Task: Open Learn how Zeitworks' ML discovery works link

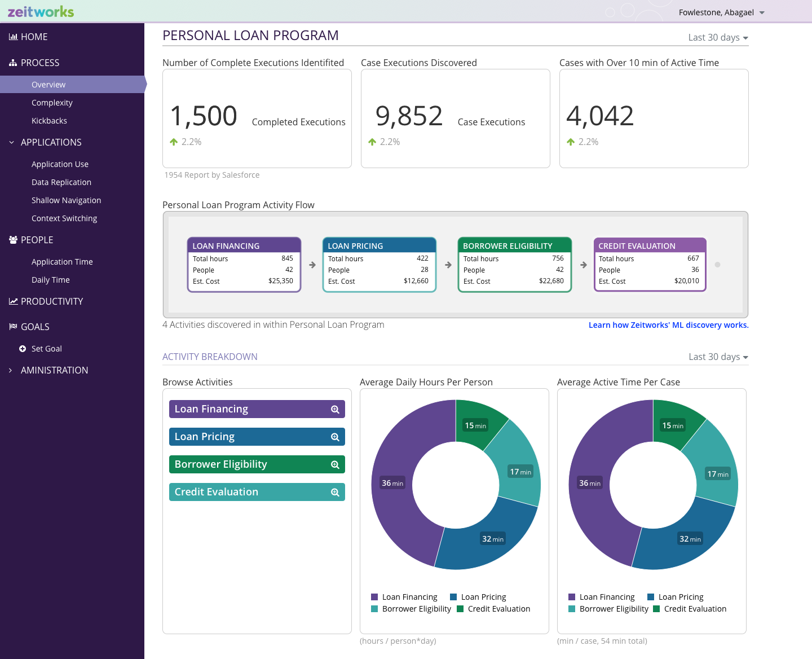Action: (x=668, y=325)
